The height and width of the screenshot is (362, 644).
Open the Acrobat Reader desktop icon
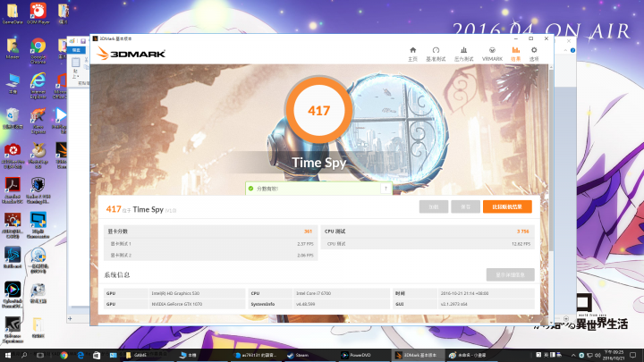click(13, 189)
